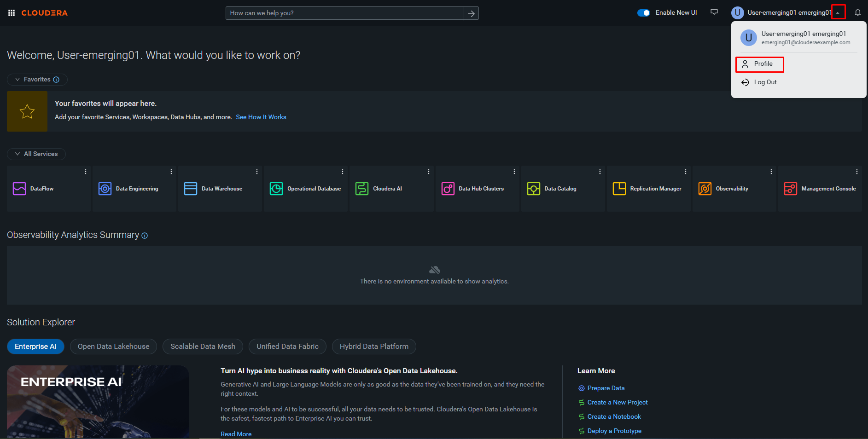Image resolution: width=868 pixels, height=439 pixels.
Task: Open DataFlow card options menu
Action: click(x=86, y=172)
